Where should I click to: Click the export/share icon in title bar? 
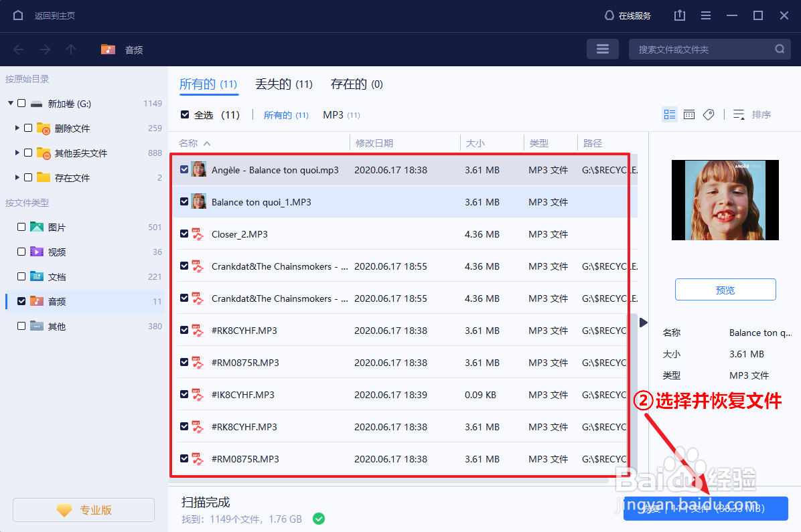point(679,15)
